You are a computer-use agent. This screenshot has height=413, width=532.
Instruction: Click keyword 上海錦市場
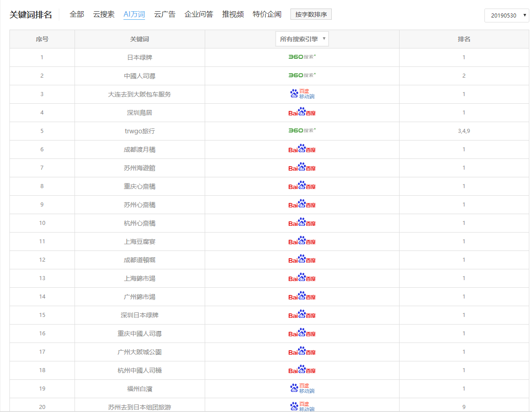click(x=140, y=278)
